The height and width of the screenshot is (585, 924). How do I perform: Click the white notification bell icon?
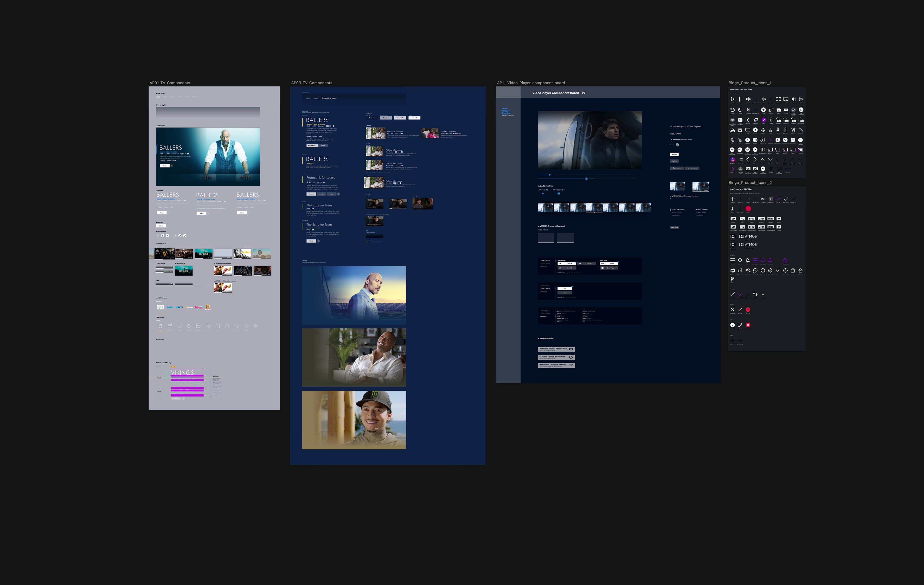coord(748,260)
